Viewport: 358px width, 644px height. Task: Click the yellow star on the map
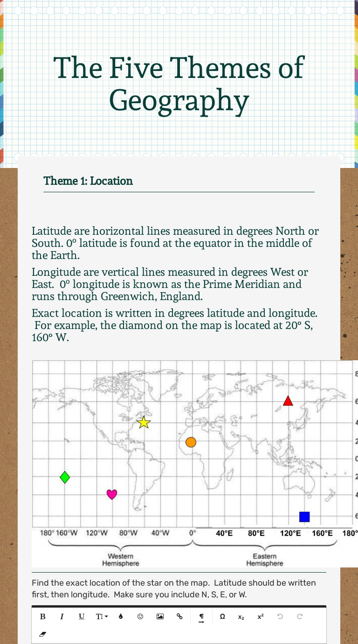144,422
